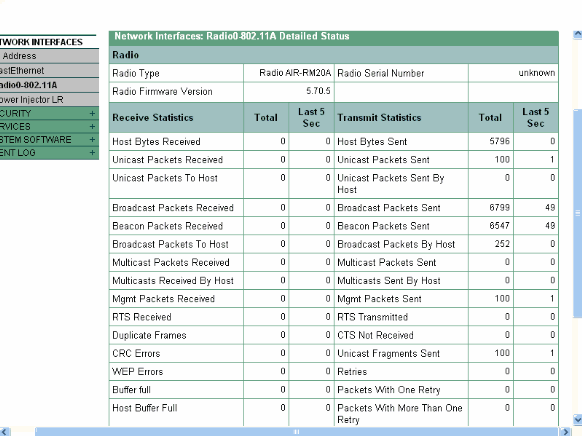582x436 pixels.
Task: Click the Beacon Packets Sent total 6547
Action: [x=499, y=226]
